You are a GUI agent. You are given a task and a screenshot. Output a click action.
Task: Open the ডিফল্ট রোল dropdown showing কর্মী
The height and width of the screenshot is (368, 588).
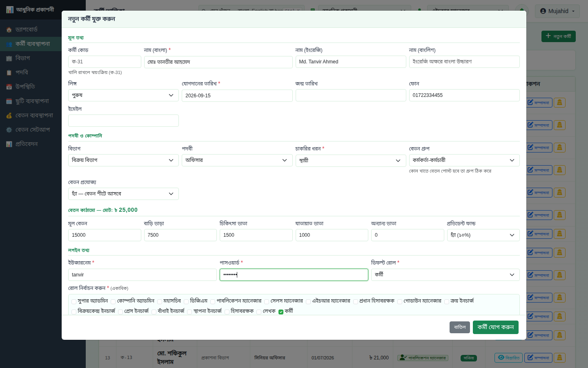(x=445, y=275)
